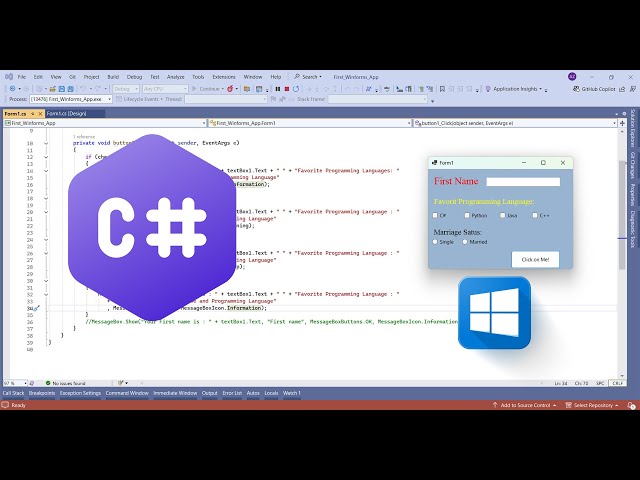This screenshot has width=640, height=480.
Task: Click the 1 reference CodeLens link
Action: coord(84,137)
